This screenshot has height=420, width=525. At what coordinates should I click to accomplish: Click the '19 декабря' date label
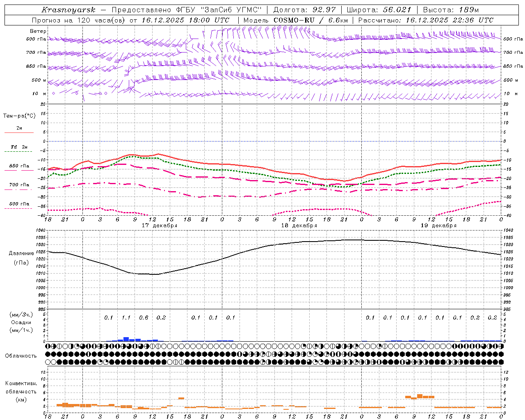point(438,226)
